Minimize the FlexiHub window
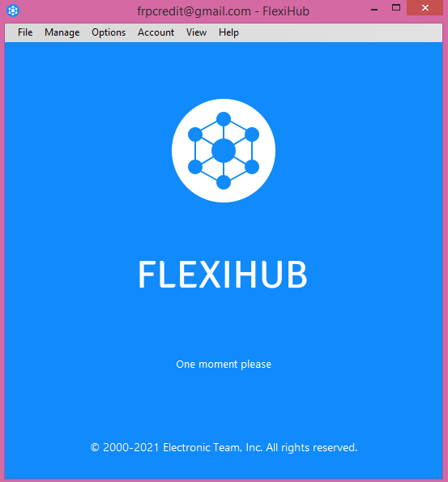This screenshot has height=482, width=448. tap(374, 8)
